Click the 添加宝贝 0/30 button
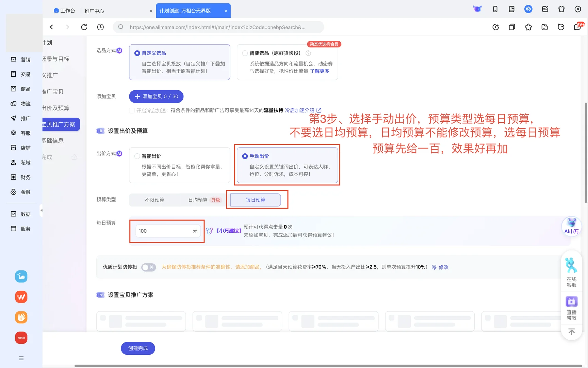Image resolution: width=588 pixels, height=368 pixels. tap(156, 96)
